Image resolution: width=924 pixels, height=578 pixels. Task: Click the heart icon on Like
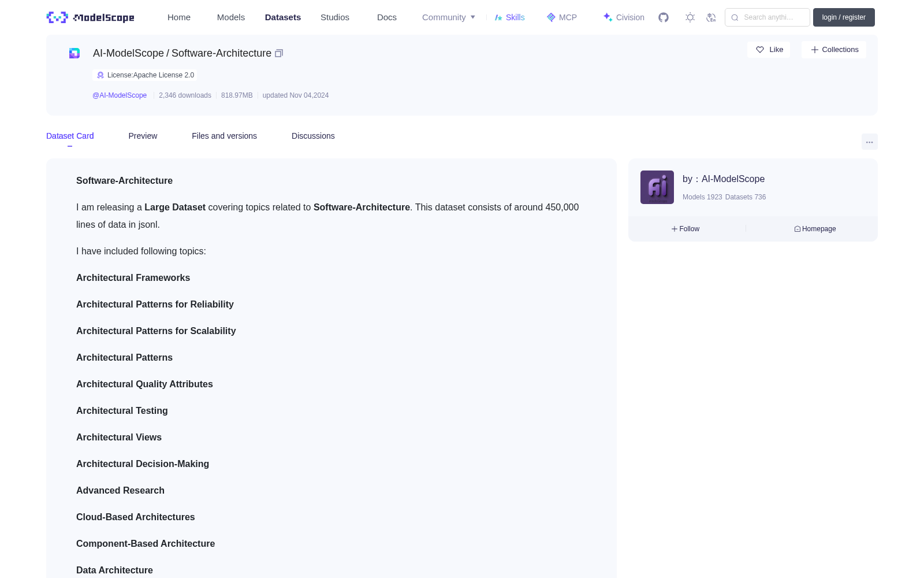tap(760, 50)
